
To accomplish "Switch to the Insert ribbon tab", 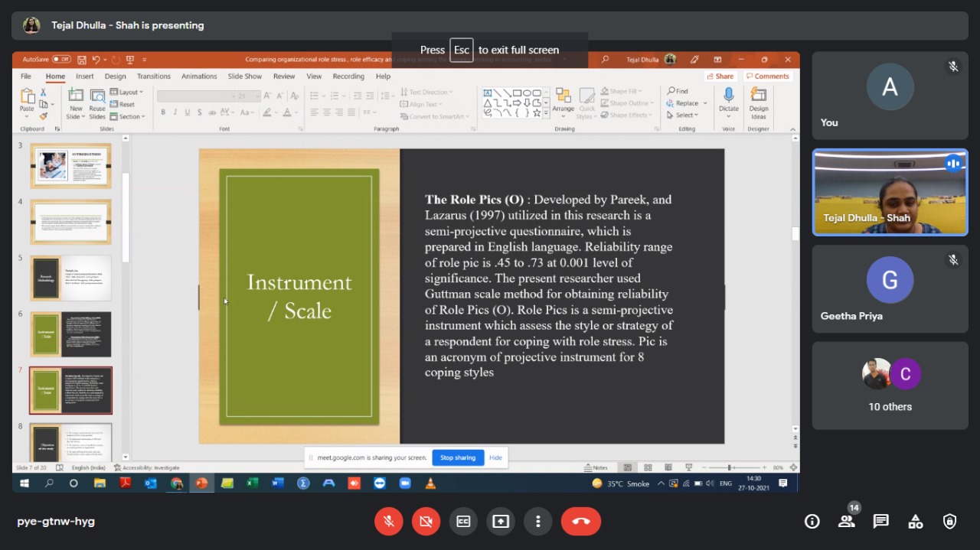I will tap(85, 76).
